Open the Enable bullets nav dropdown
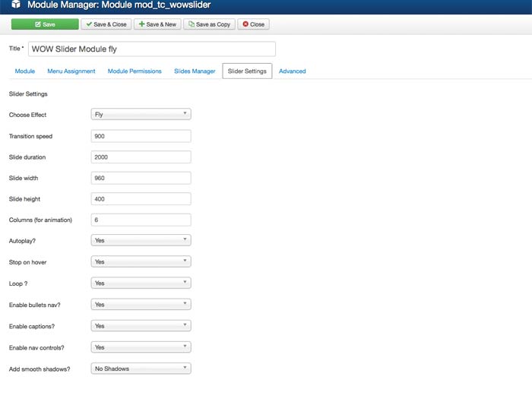This screenshot has width=532, height=399. [x=141, y=304]
